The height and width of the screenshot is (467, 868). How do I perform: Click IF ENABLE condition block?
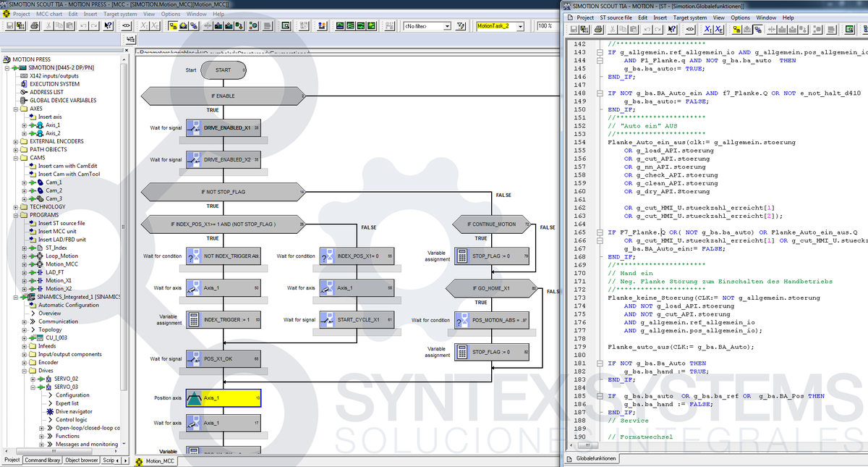coord(223,96)
